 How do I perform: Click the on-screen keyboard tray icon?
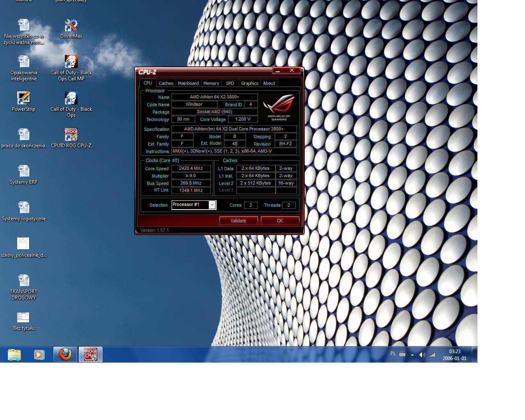pos(402,354)
